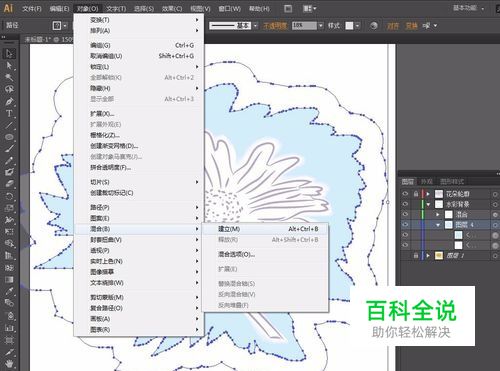Open the 基本功能 workspace dropdown
500x371 pixels.
click(x=468, y=8)
